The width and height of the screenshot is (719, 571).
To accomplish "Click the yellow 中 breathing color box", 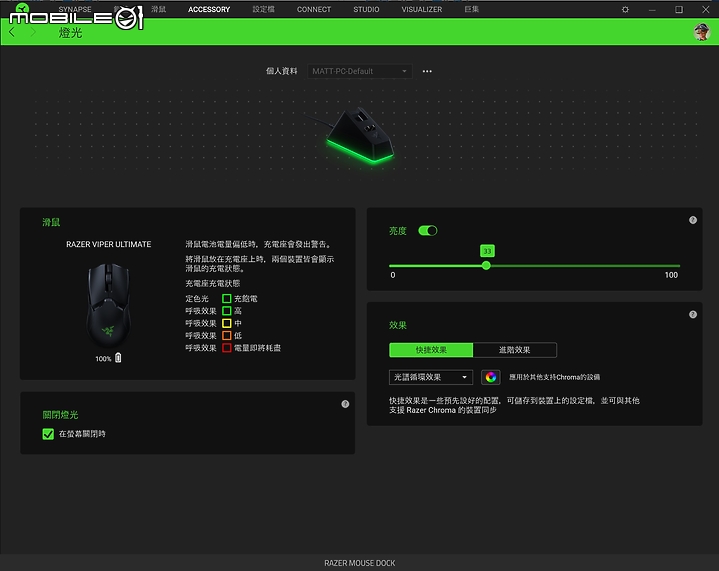I will click(227, 323).
